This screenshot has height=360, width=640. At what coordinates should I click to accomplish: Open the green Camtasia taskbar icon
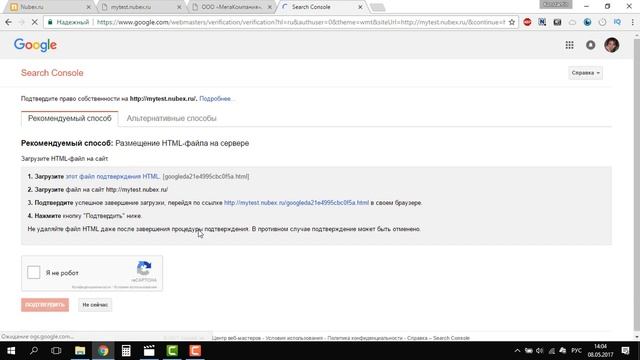172,351
